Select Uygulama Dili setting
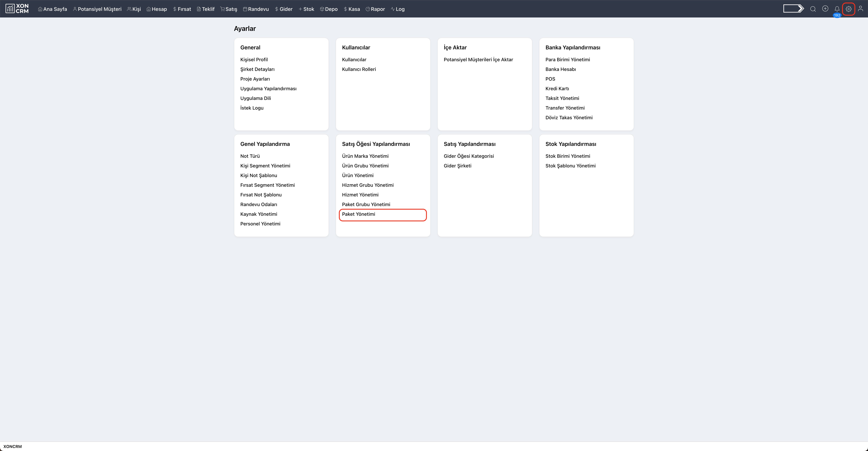The height and width of the screenshot is (451, 868). pyautogui.click(x=255, y=98)
